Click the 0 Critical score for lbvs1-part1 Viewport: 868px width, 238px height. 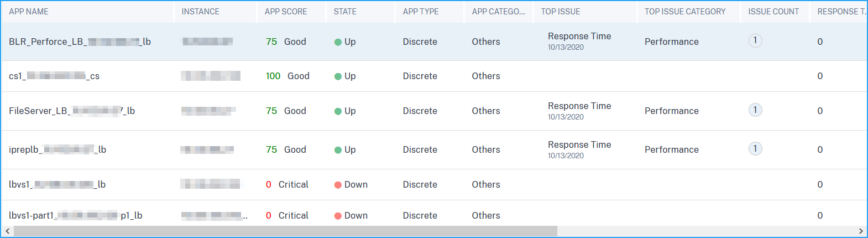click(287, 215)
